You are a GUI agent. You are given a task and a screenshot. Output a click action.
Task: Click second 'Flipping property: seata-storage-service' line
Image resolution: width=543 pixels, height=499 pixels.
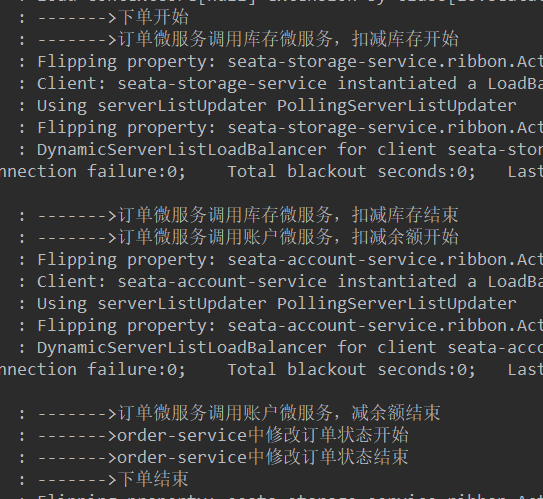pos(281,128)
